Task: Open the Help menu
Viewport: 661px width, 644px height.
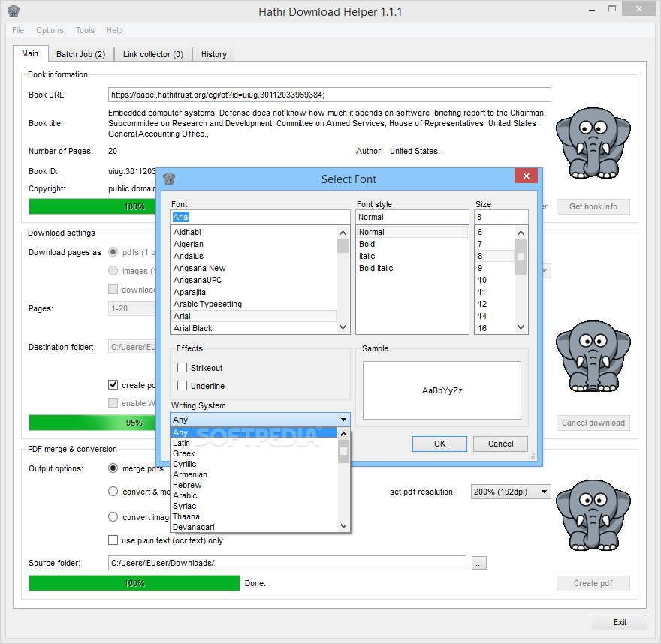Action: pyautogui.click(x=114, y=30)
